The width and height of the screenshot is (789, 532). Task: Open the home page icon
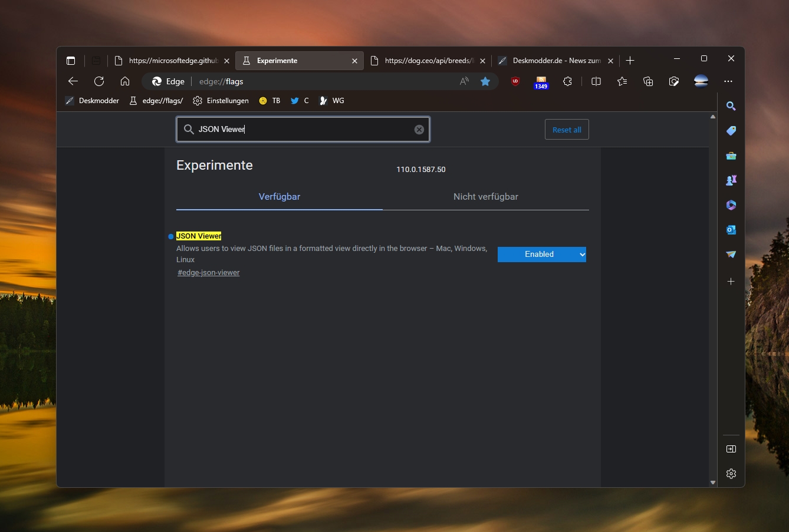click(125, 81)
